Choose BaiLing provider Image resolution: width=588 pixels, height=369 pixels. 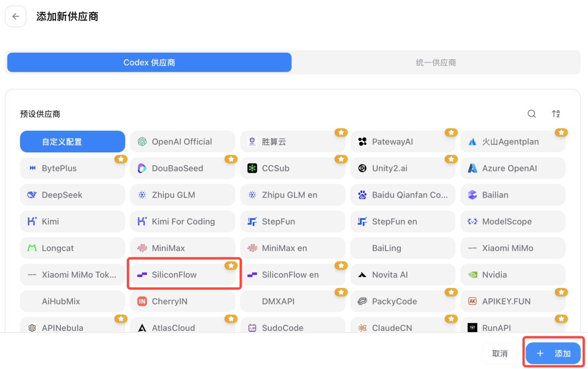[403, 248]
